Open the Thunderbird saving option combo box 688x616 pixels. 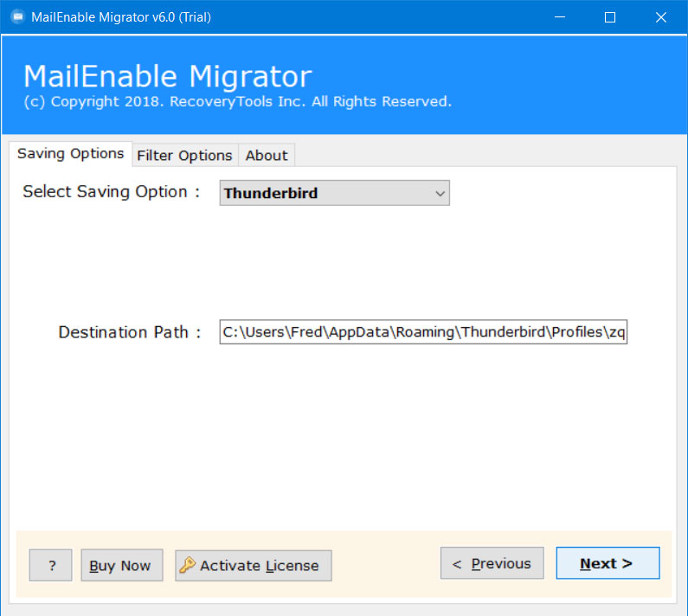[x=325, y=194]
